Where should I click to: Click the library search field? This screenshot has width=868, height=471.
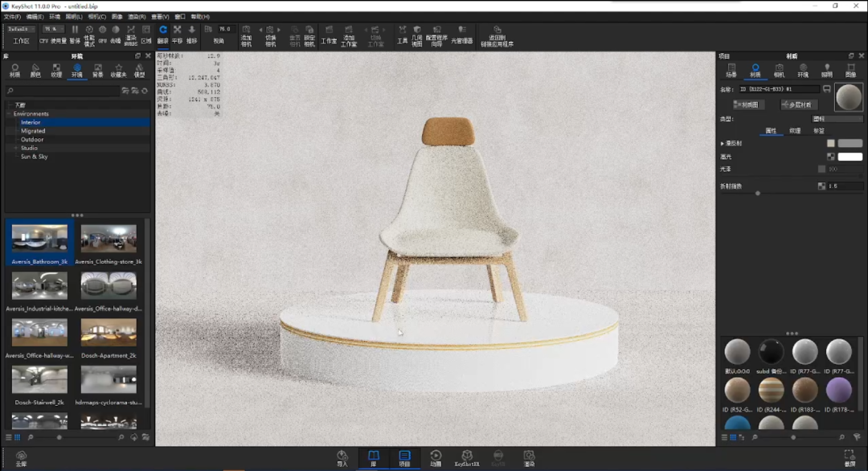[63, 91]
